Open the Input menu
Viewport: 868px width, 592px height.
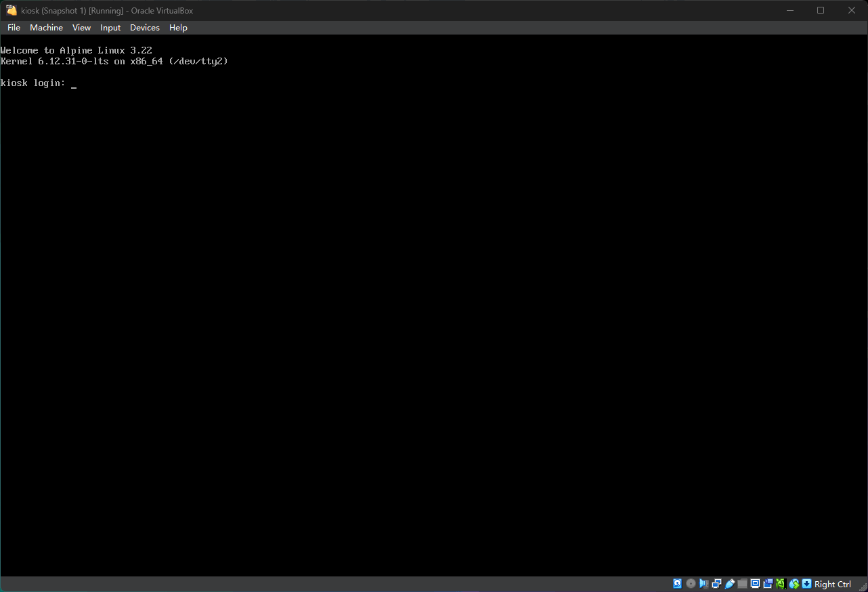pyautogui.click(x=110, y=28)
